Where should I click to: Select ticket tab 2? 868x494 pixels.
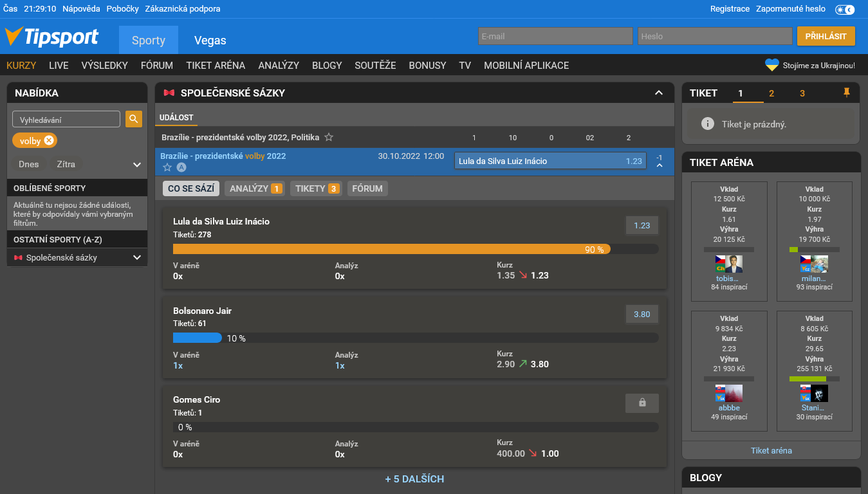click(771, 93)
